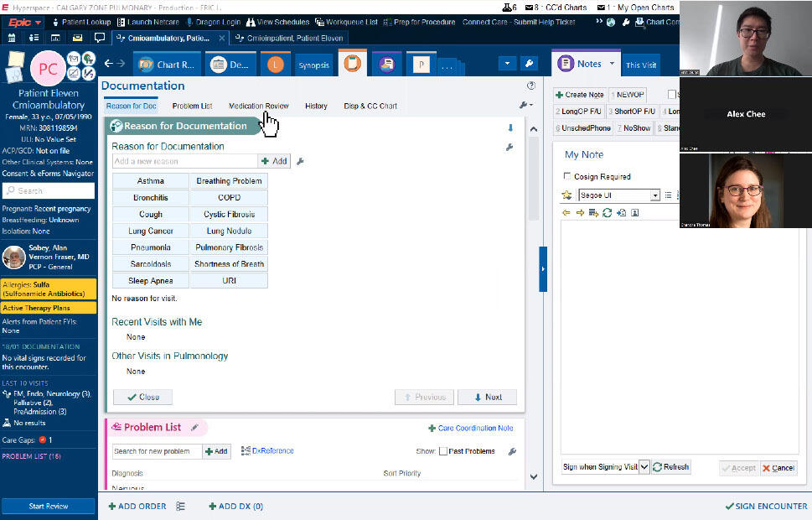Click the star SmartPhrase icon in My Note

pos(567,195)
